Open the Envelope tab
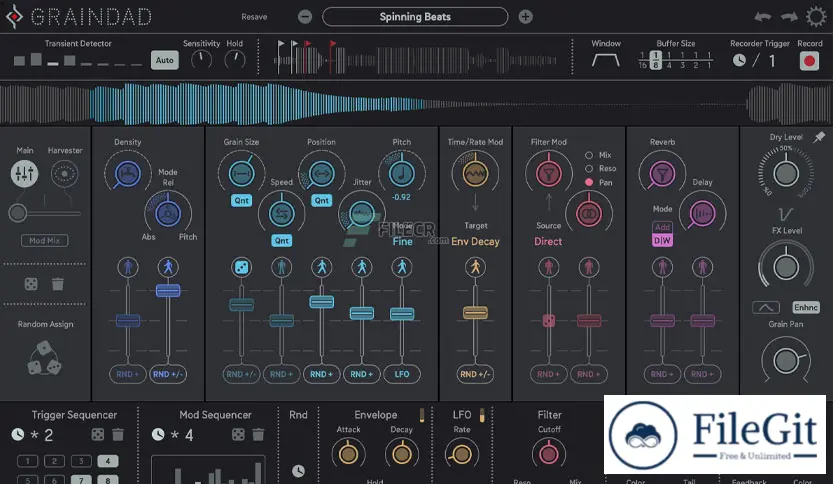This screenshot has width=836, height=484. click(375, 415)
